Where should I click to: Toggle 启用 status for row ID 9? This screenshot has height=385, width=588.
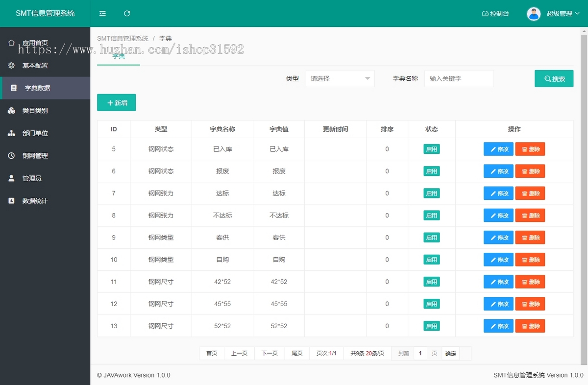(x=432, y=237)
